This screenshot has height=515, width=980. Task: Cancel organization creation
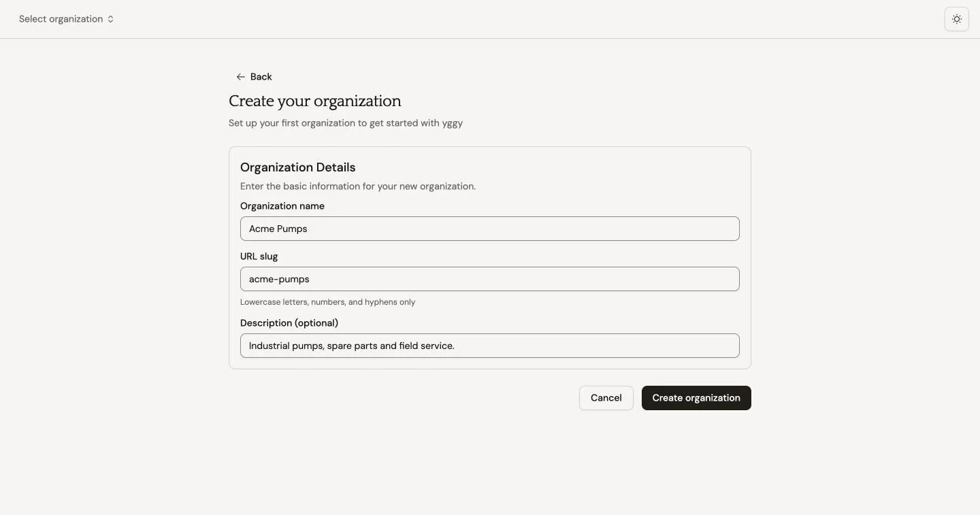(x=606, y=398)
